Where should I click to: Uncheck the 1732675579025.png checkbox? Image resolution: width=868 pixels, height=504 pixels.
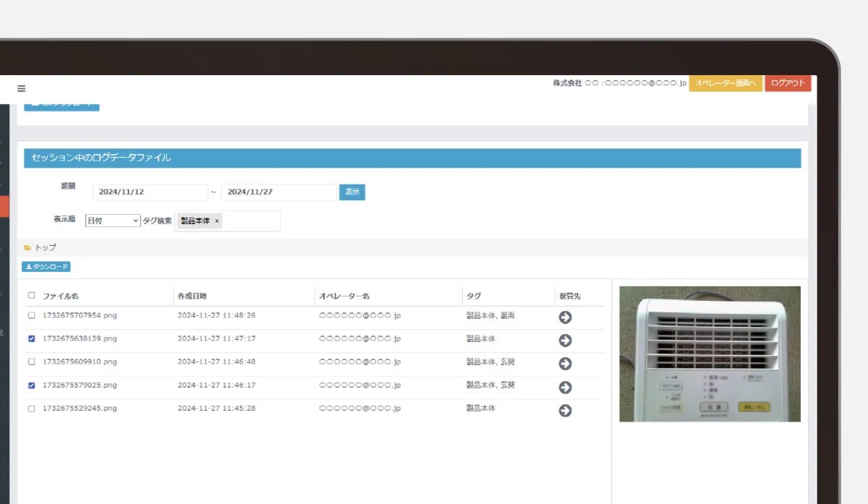pos(31,385)
